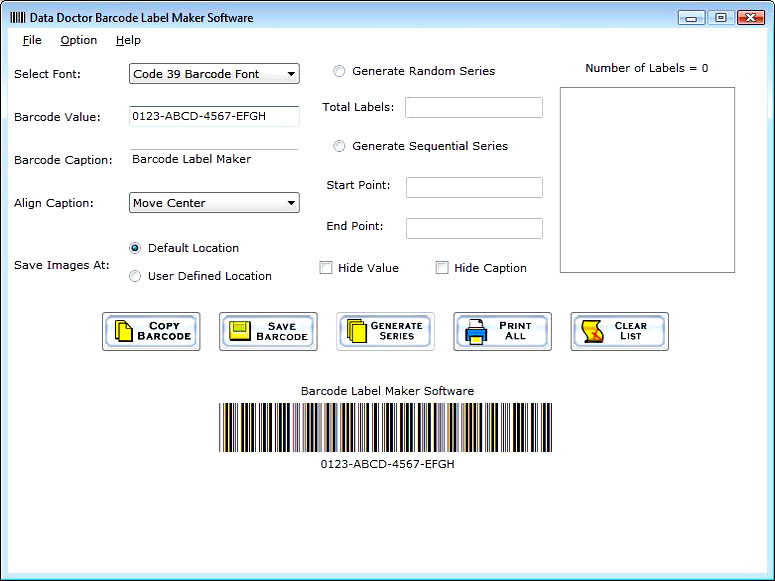This screenshot has height=581, width=775.
Task: Focus the Barcode Value input field
Action: coord(214,116)
